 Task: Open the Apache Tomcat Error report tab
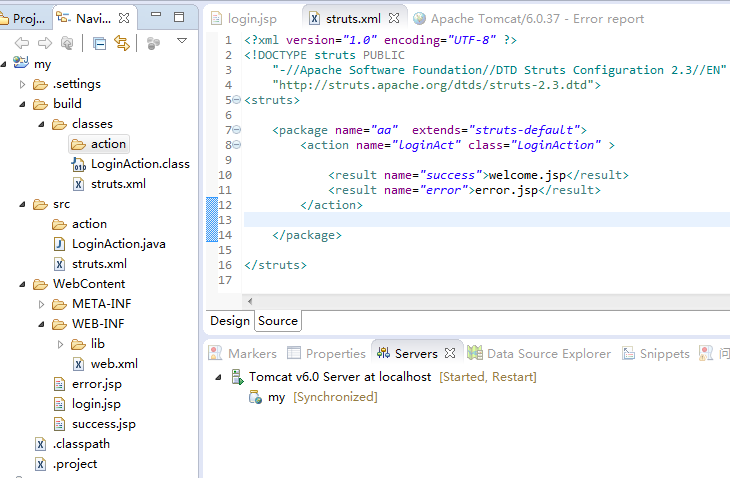(x=529, y=19)
